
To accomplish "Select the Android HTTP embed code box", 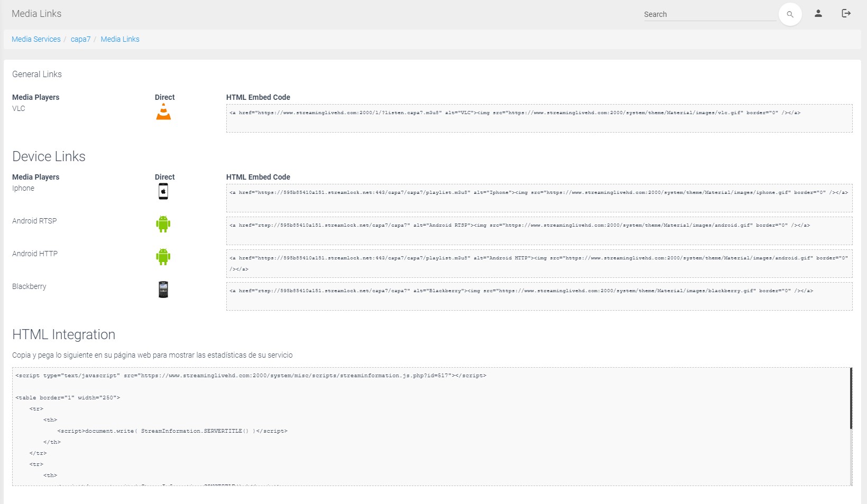I will [539, 264].
